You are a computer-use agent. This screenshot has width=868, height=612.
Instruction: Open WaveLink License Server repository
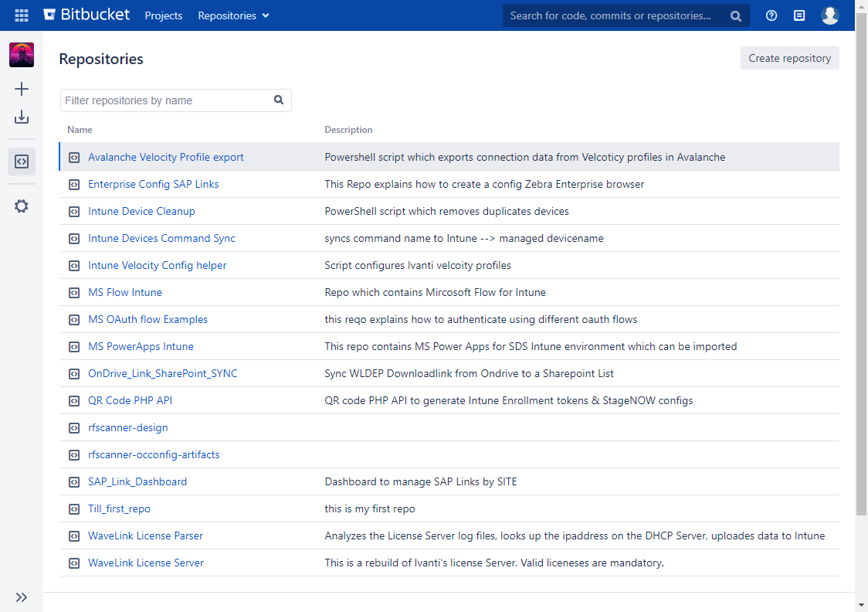tap(146, 563)
